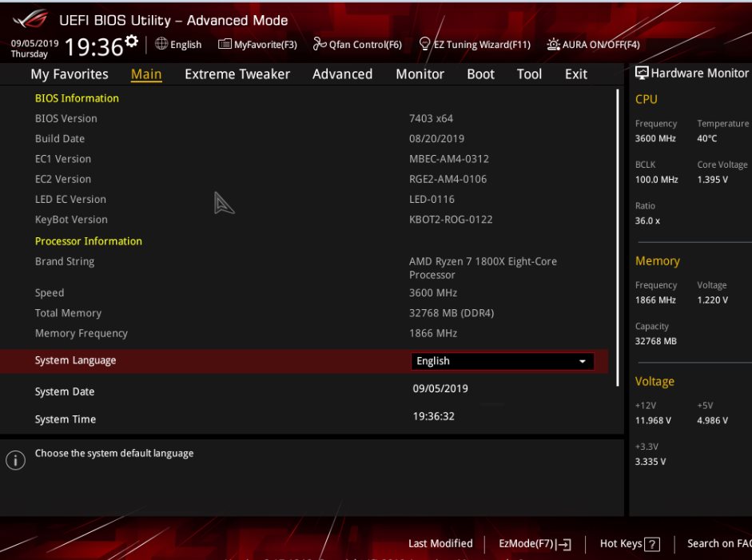Select the System Language row

click(x=304, y=361)
